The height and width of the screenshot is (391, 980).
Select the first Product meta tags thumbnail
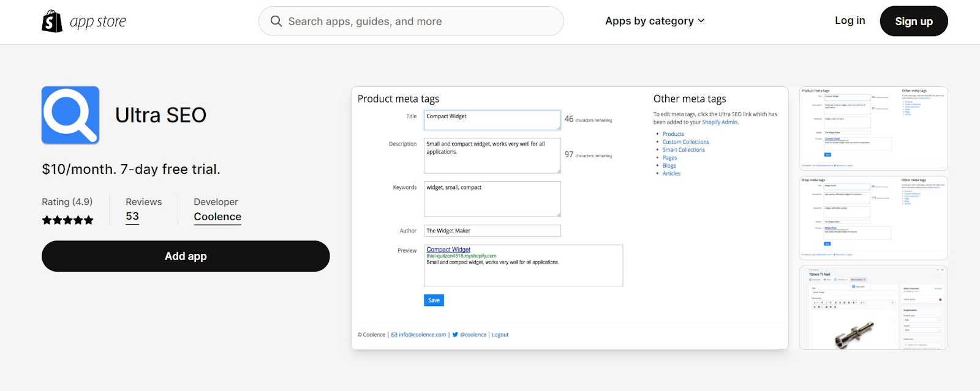873,128
